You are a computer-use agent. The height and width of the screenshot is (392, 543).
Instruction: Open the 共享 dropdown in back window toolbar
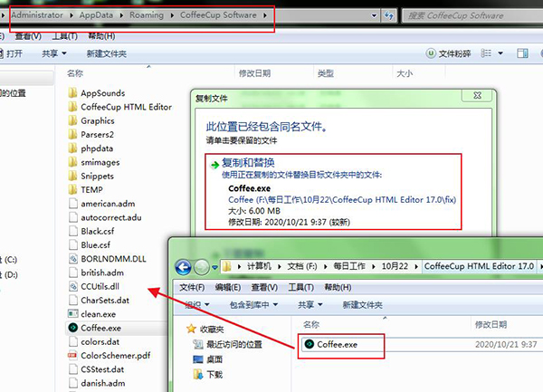(54, 53)
